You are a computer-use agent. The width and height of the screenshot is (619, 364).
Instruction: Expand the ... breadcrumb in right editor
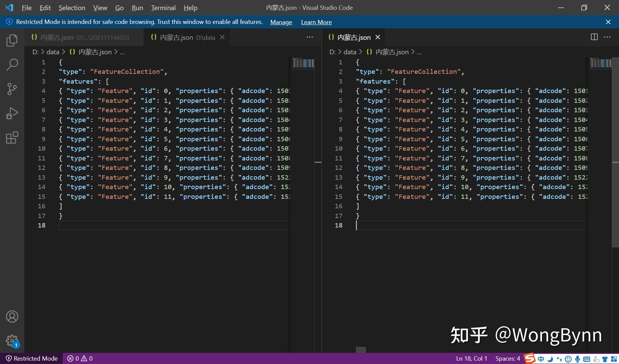tap(419, 52)
